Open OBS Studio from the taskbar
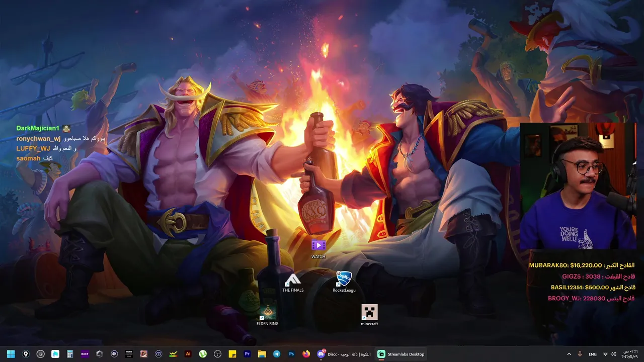Image resolution: width=644 pixels, height=362 pixels. point(217,354)
